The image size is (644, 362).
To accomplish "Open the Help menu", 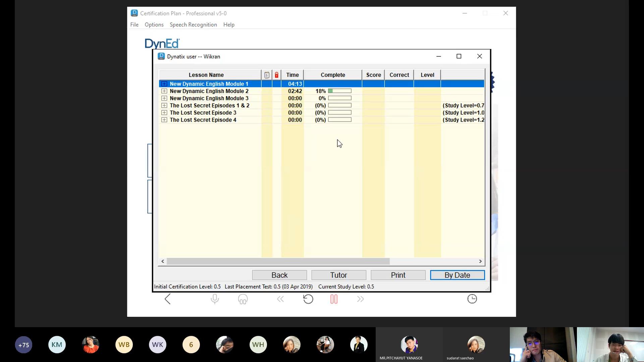I will (x=229, y=25).
